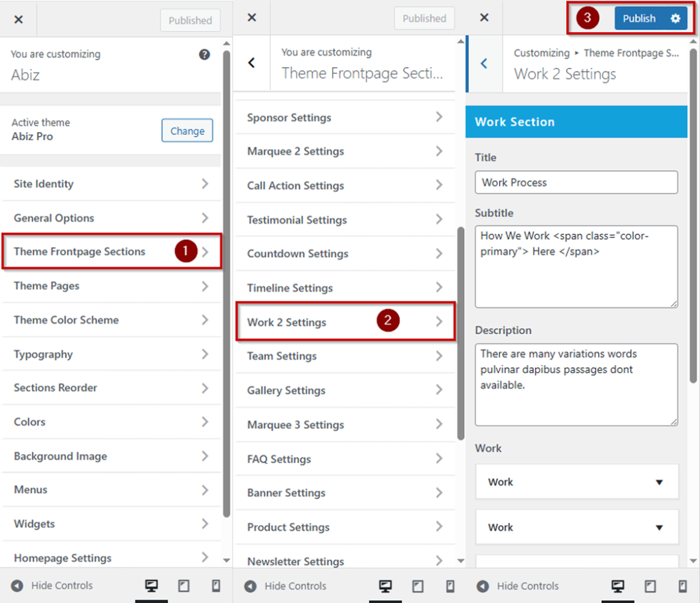Close the customizer in the right panel
The width and height of the screenshot is (700, 603).
click(x=484, y=18)
